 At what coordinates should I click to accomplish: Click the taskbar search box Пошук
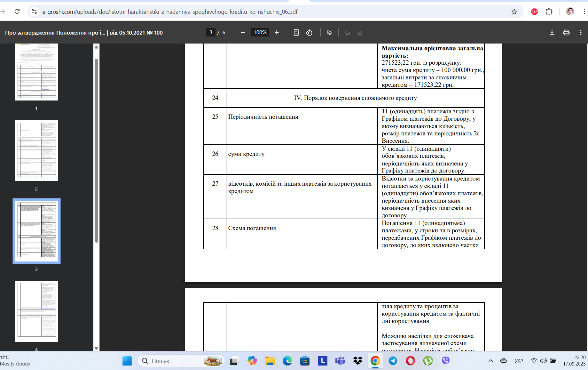coord(181,361)
